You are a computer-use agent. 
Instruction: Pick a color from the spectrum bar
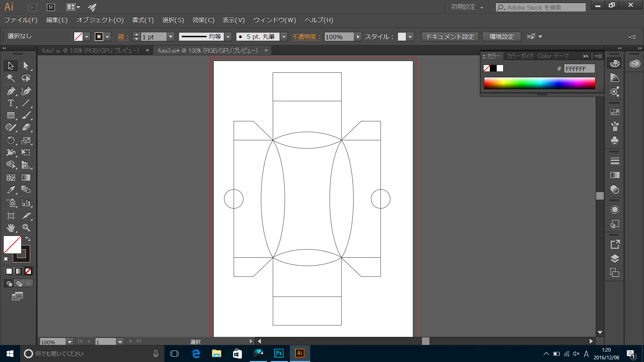click(539, 83)
